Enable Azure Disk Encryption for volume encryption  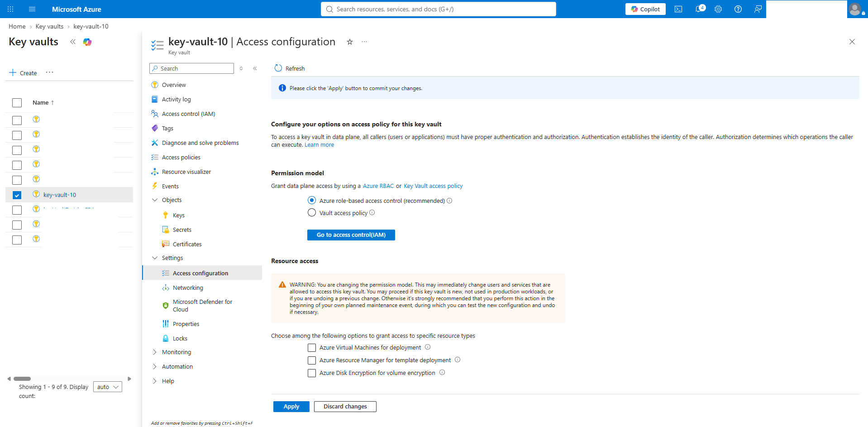click(x=312, y=373)
